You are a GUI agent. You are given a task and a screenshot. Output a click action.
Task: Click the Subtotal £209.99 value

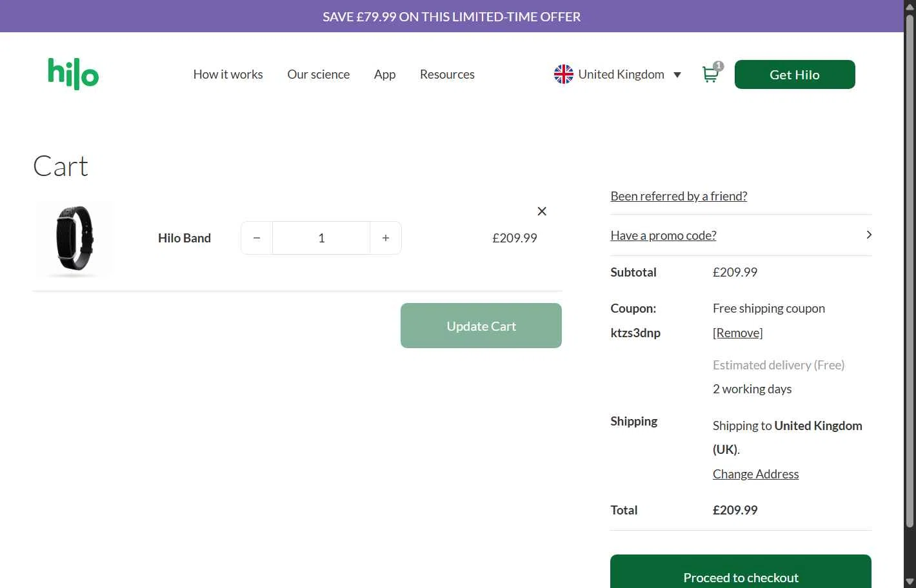pos(735,272)
